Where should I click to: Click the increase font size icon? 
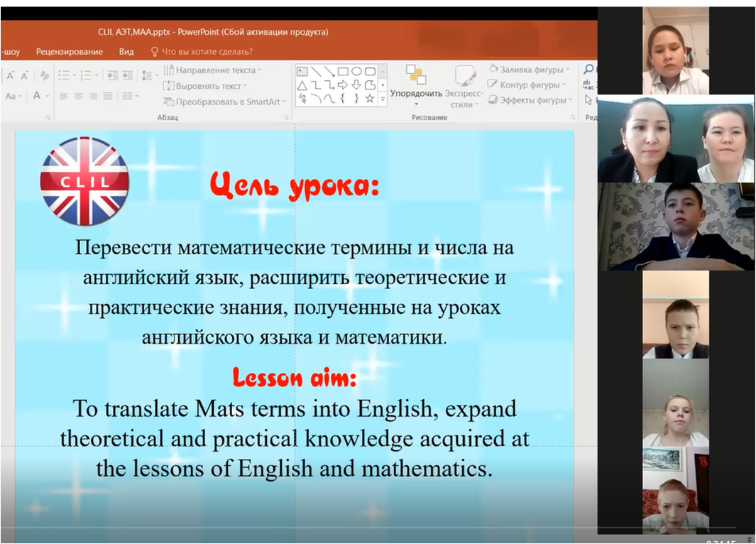9,75
